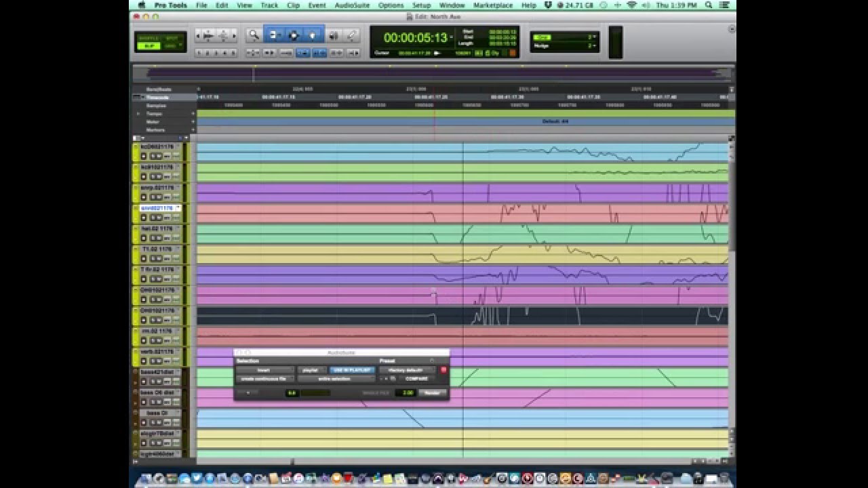Screen dimensions: 868x488
Task: Recall zoom preset 5
Action: pos(233,53)
